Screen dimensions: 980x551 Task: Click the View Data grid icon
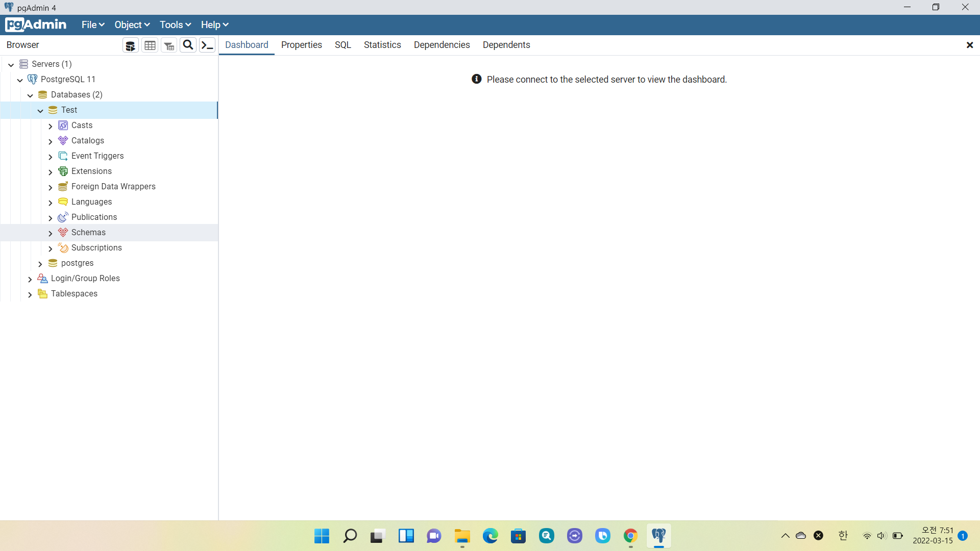coord(150,45)
